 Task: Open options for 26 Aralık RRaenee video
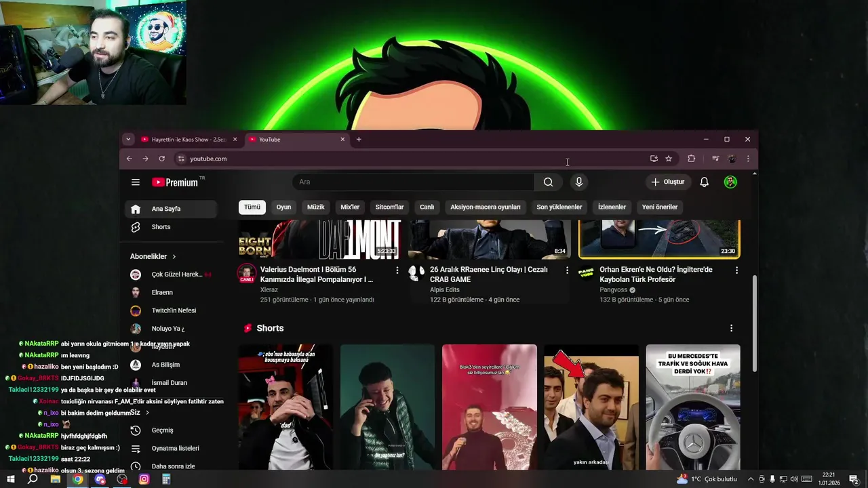(568, 270)
